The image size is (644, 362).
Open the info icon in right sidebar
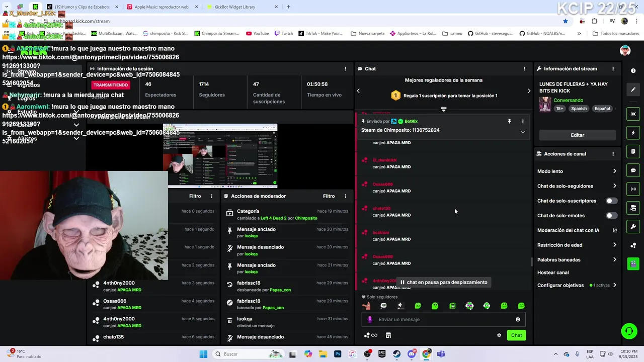[633, 71]
